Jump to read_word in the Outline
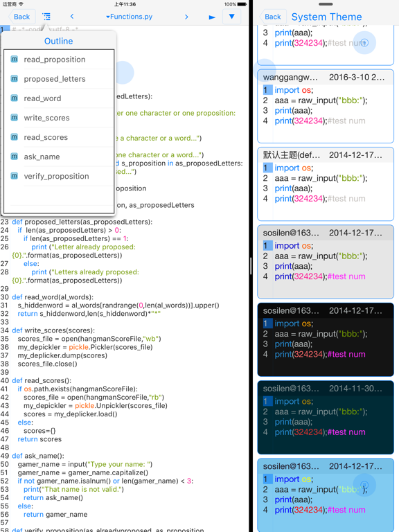This screenshot has height=532, width=399. (x=58, y=98)
